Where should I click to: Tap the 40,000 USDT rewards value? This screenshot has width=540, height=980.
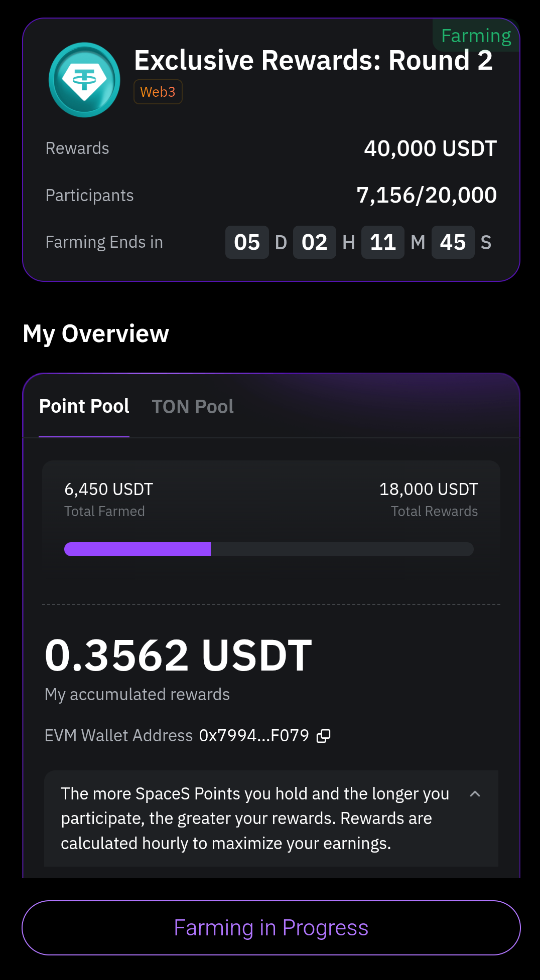430,149
